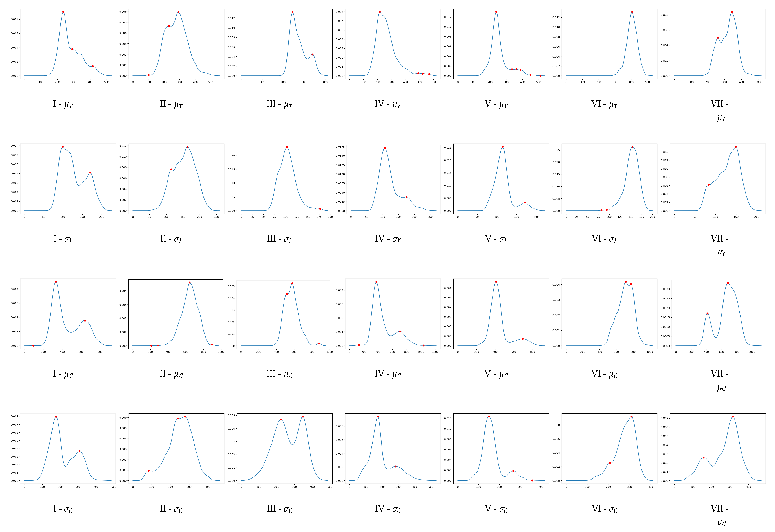Select the VI - σr density plot
The width and height of the screenshot is (775, 532).
point(609,178)
